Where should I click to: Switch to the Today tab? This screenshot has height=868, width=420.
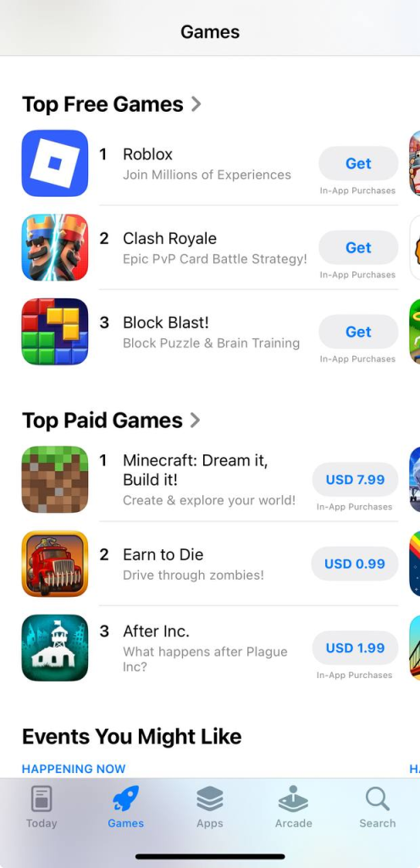[41, 807]
